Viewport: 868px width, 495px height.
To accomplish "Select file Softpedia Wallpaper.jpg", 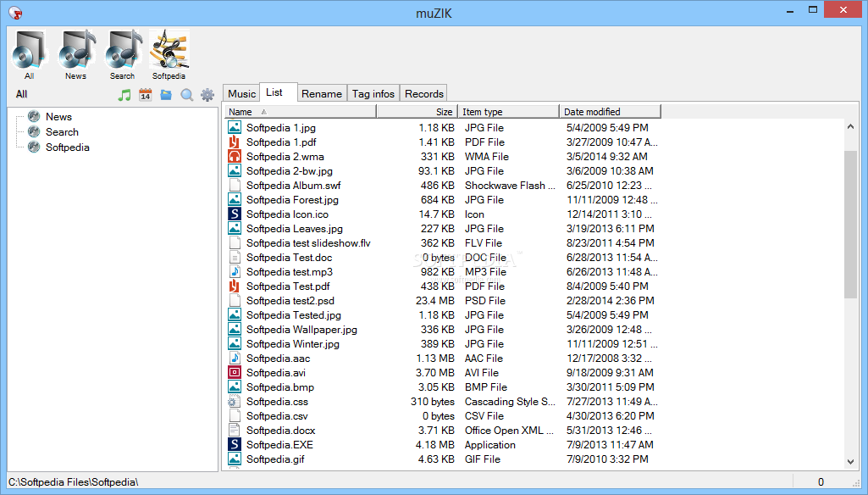I will (x=301, y=329).
